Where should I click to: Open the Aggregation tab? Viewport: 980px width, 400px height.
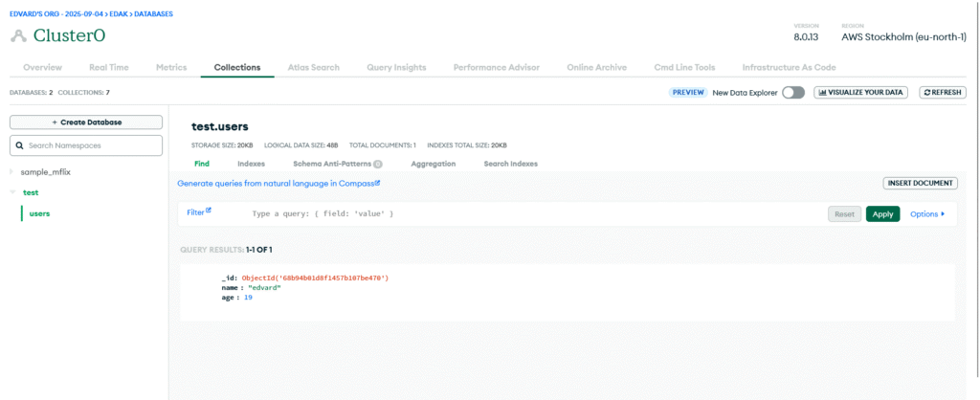[x=433, y=164]
